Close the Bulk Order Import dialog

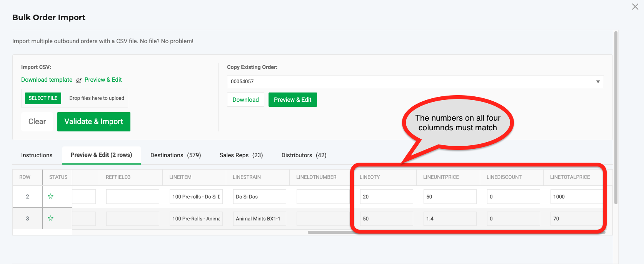635,7
